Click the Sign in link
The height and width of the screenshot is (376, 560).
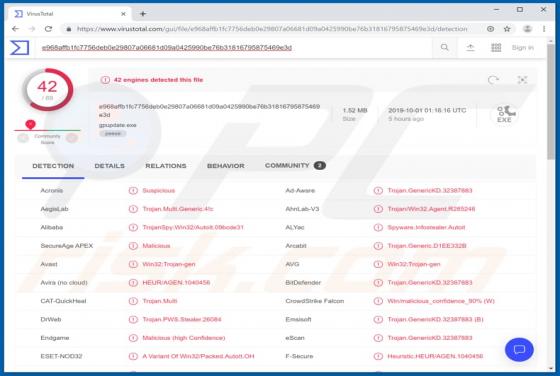(x=522, y=47)
